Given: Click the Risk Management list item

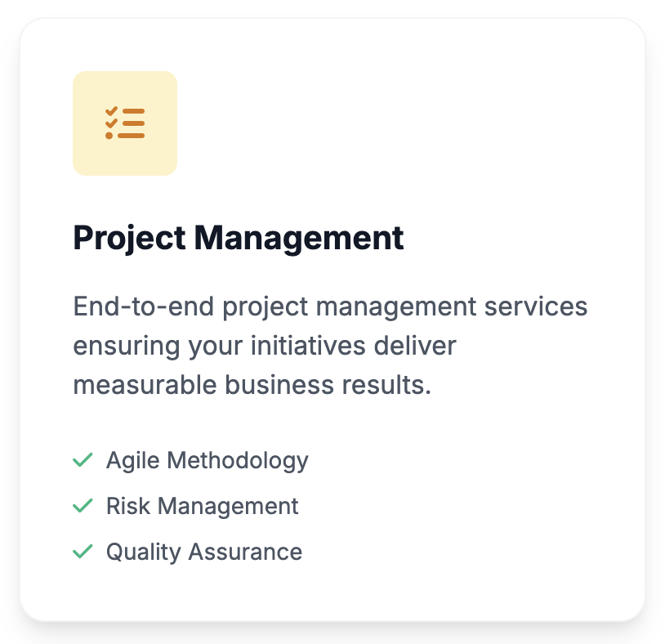Looking at the screenshot, I should pyautogui.click(x=185, y=506).
